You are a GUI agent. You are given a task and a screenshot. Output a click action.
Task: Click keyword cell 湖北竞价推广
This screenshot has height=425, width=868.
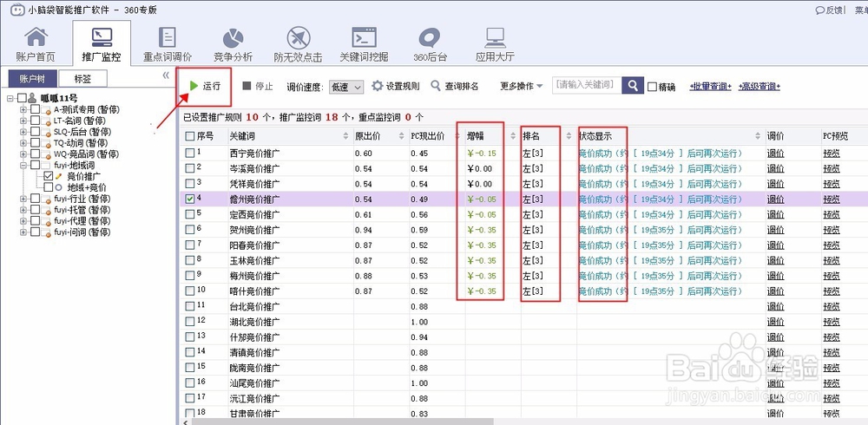point(254,322)
